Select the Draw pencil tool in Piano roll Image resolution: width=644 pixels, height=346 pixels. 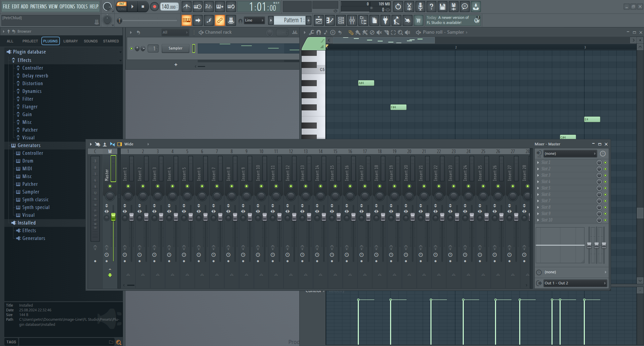pos(351,32)
